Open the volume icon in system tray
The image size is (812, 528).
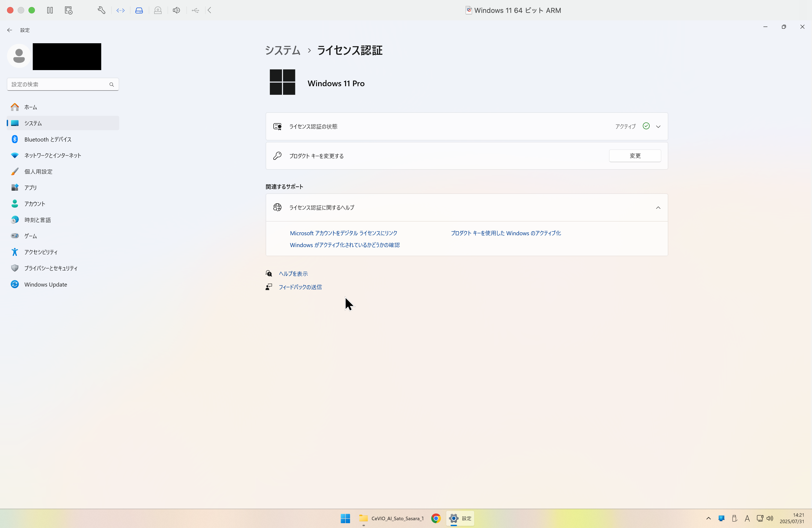(x=770, y=518)
